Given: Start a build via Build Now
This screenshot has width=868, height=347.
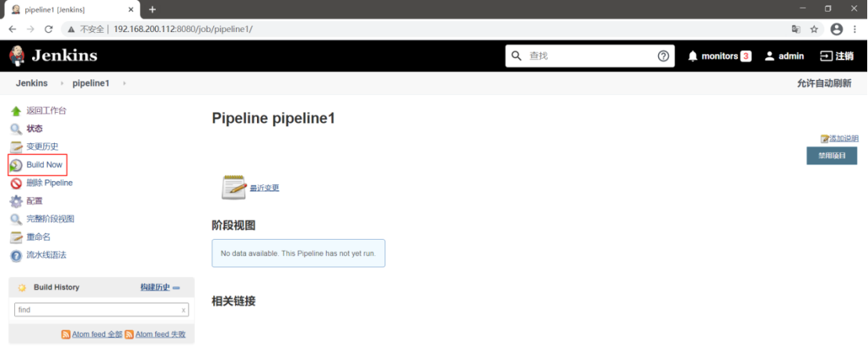Looking at the screenshot, I should (x=45, y=165).
